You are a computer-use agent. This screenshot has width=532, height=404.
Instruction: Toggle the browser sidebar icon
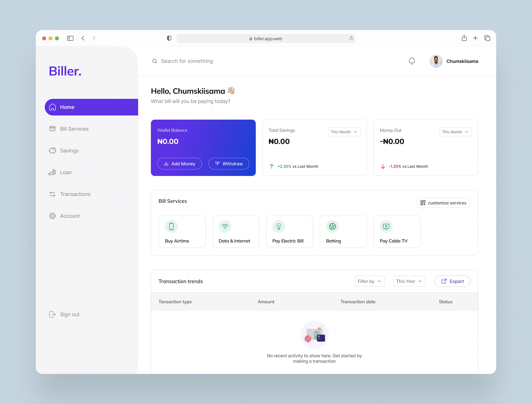[70, 38]
